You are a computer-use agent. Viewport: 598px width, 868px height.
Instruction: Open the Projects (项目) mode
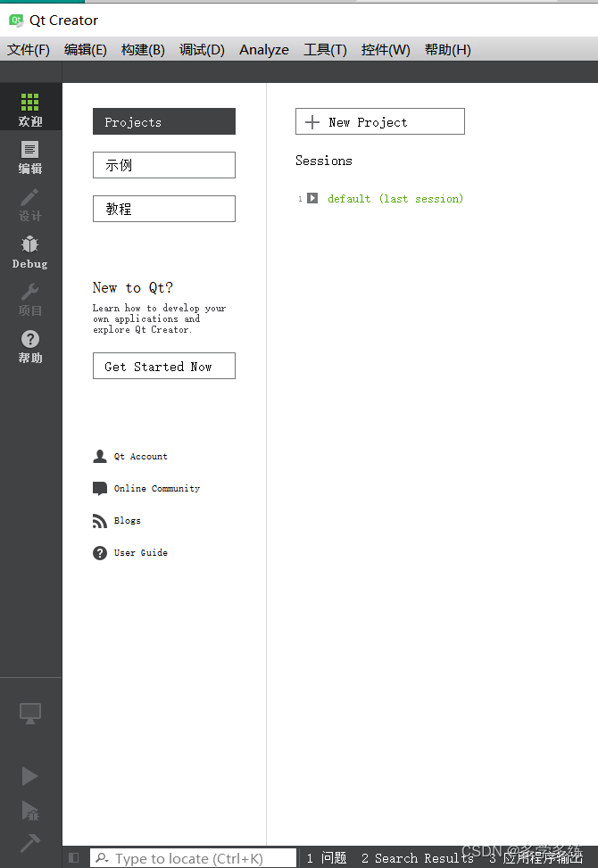(x=30, y=299)
